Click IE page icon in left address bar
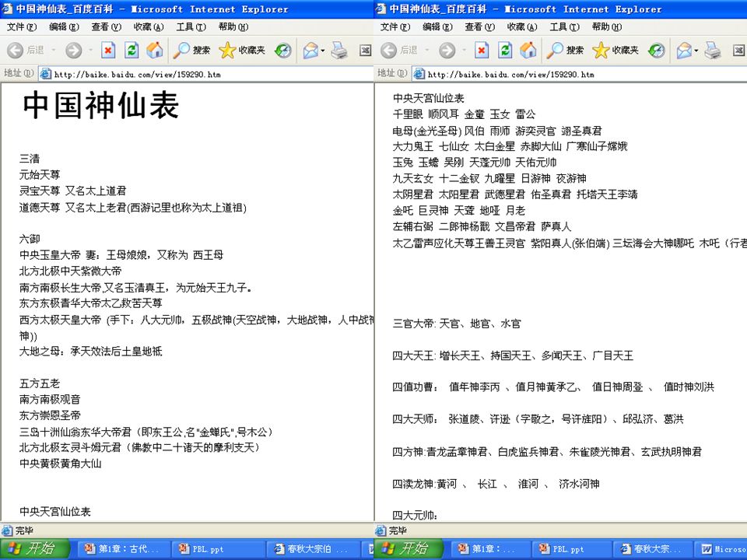The width and height of the screenshot is (747, 560). coord(46,74)
